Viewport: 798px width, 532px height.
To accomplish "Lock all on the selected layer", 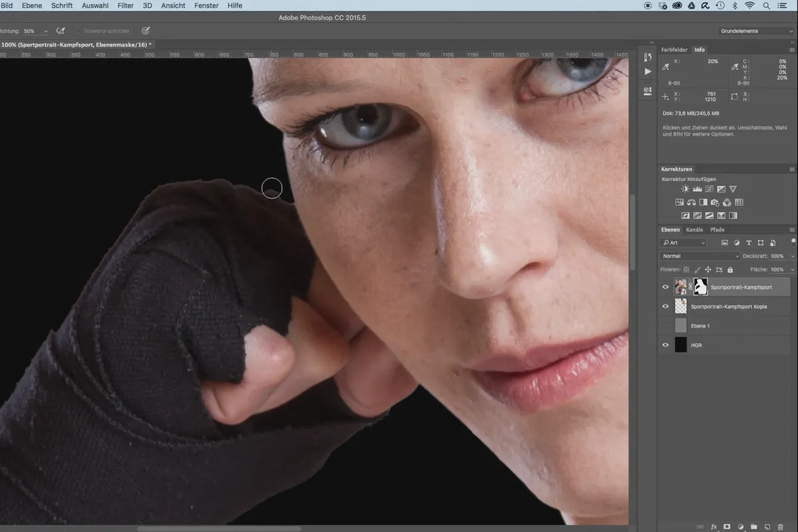I will (730, 270).
